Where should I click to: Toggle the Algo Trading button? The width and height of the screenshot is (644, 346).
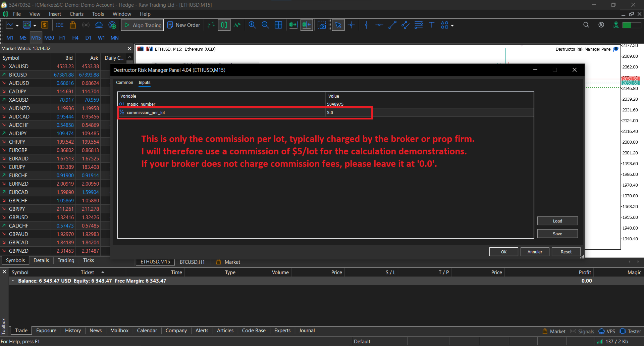click(143, 25)
